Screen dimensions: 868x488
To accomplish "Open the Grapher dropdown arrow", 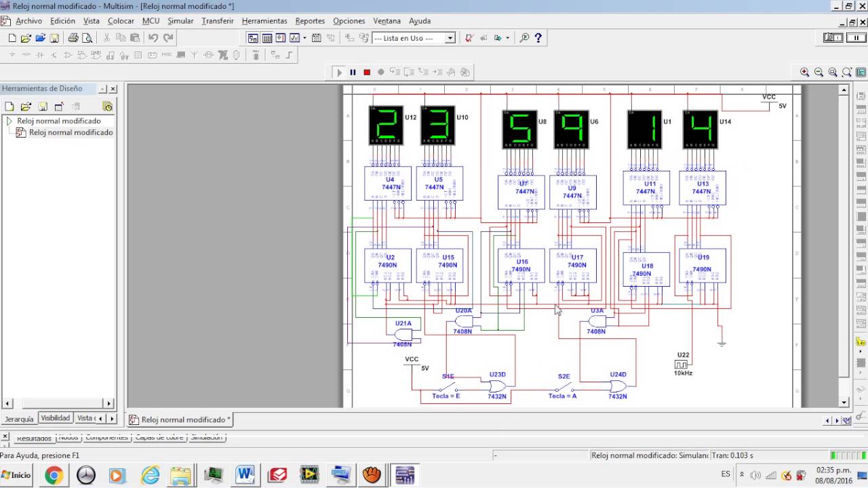I will [304, 38].
